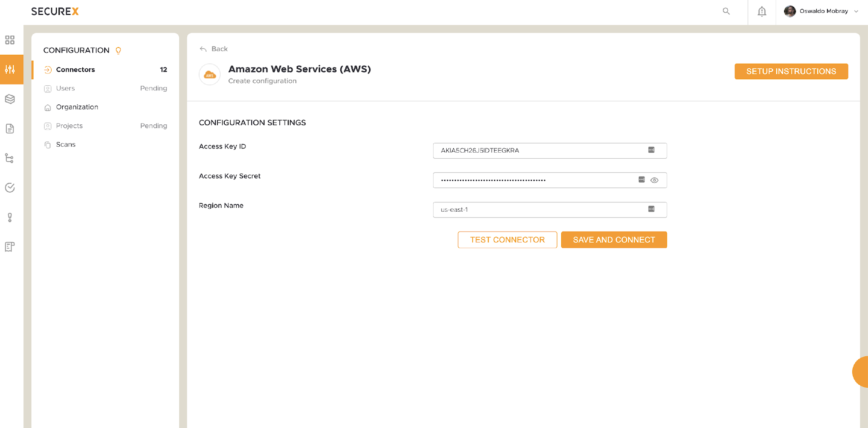The height and width of the screenshot is (428, 868).
Task: Select Scans in configuration menu
Action: [105, 144]
